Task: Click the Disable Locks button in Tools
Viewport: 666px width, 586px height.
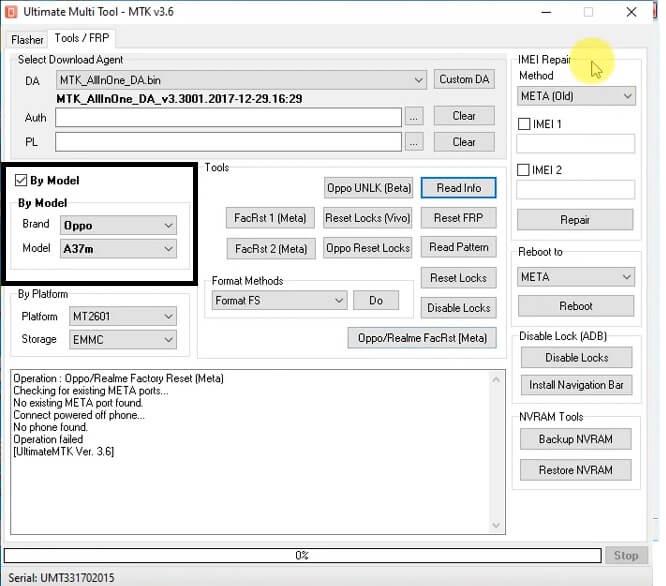Action: 458,308
